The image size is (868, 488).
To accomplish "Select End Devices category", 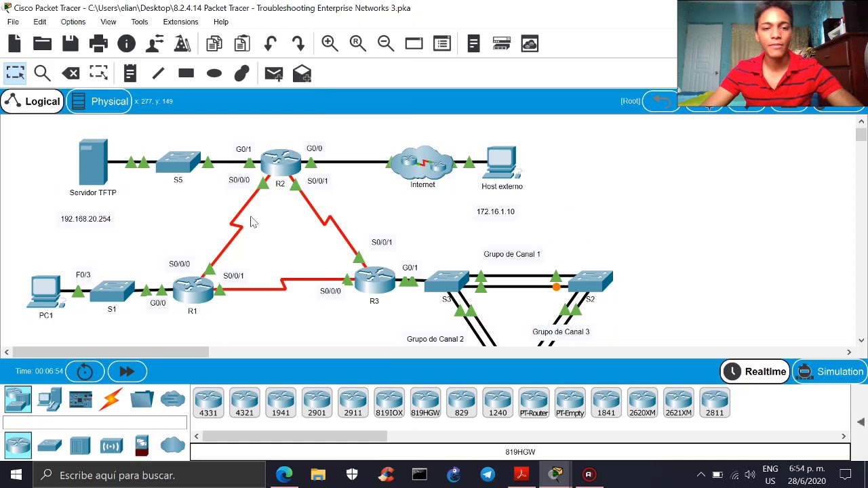I will pyautogui.click(x=49, y=399).
